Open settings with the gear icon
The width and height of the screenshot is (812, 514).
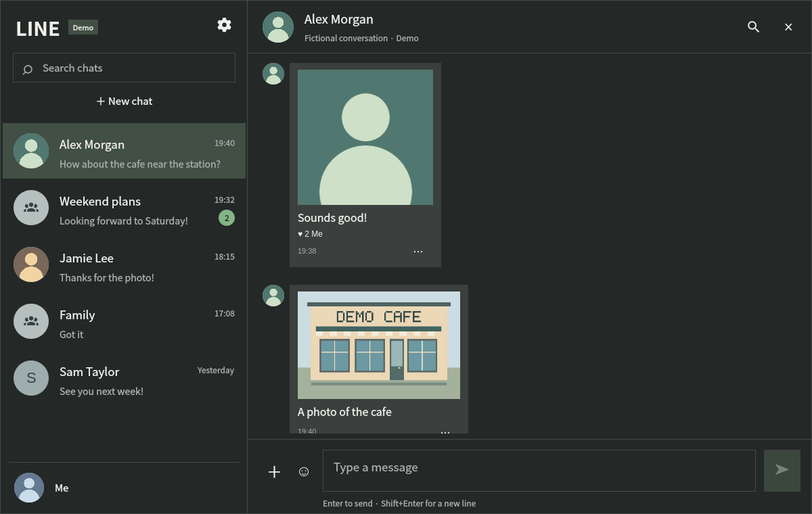tap(224, 25)
